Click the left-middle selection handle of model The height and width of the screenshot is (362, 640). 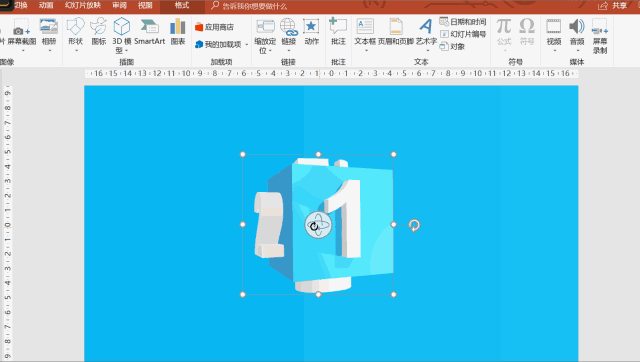242,224
